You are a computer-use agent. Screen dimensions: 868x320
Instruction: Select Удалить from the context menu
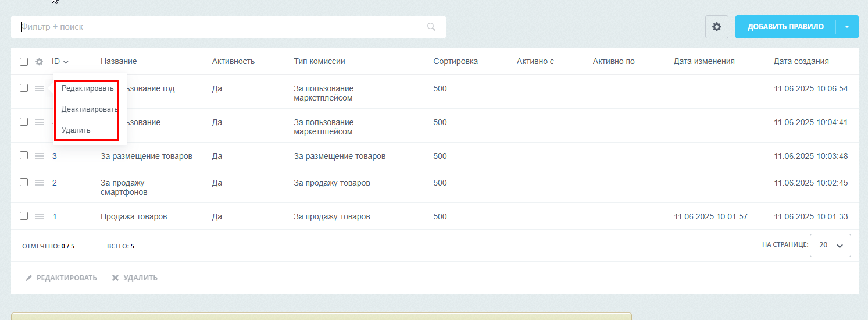click(76, 130)
